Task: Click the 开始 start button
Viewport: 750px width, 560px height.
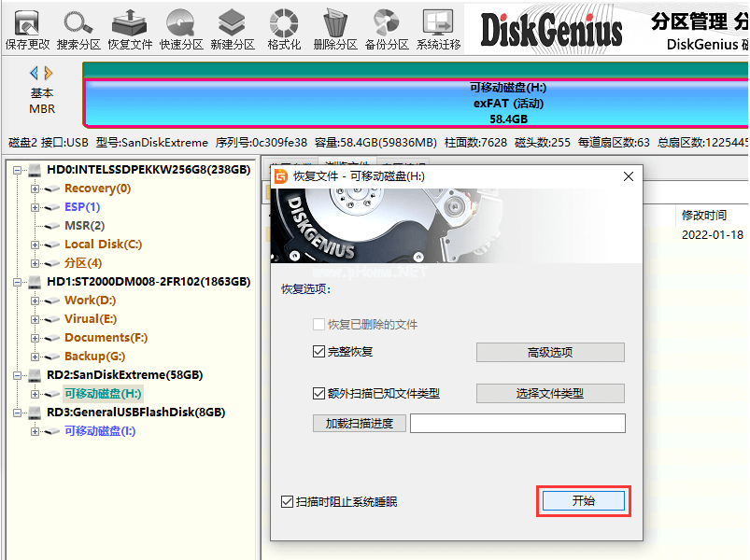Action: (x=583, y=501)
